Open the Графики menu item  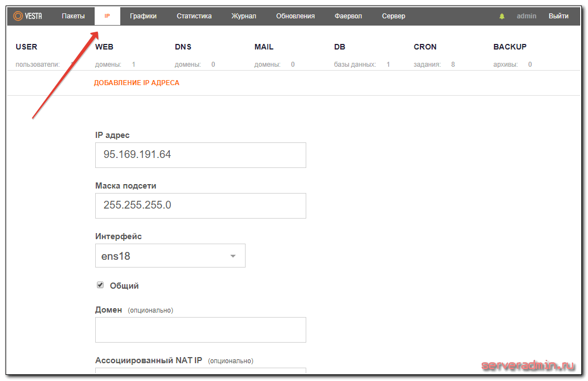(143, 16)
